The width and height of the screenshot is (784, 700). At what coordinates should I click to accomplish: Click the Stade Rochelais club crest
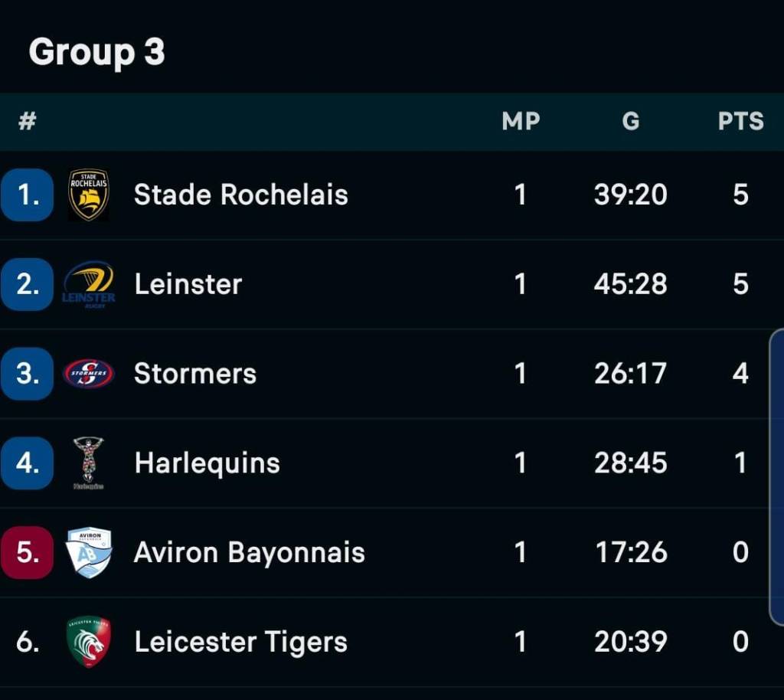[88, 195]
